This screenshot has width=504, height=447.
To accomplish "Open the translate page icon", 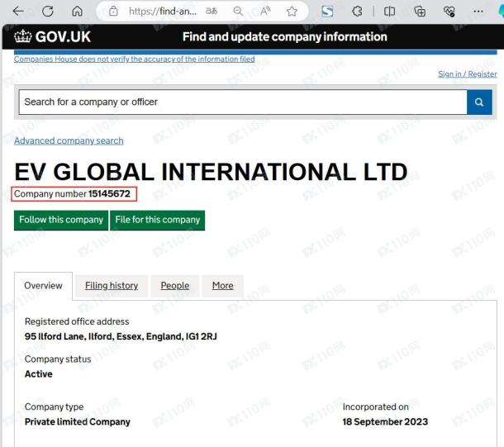I will (x=212, y=12).
